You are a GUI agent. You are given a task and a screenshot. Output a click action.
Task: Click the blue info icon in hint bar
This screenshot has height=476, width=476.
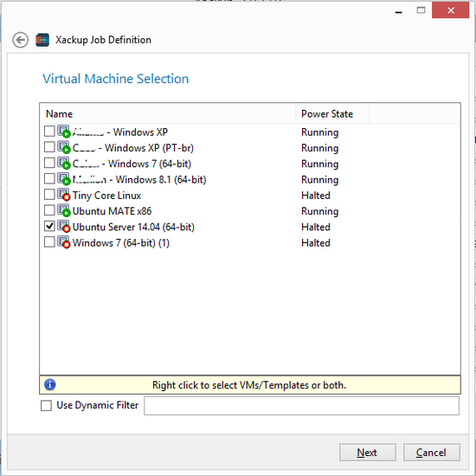click(50, 384)
